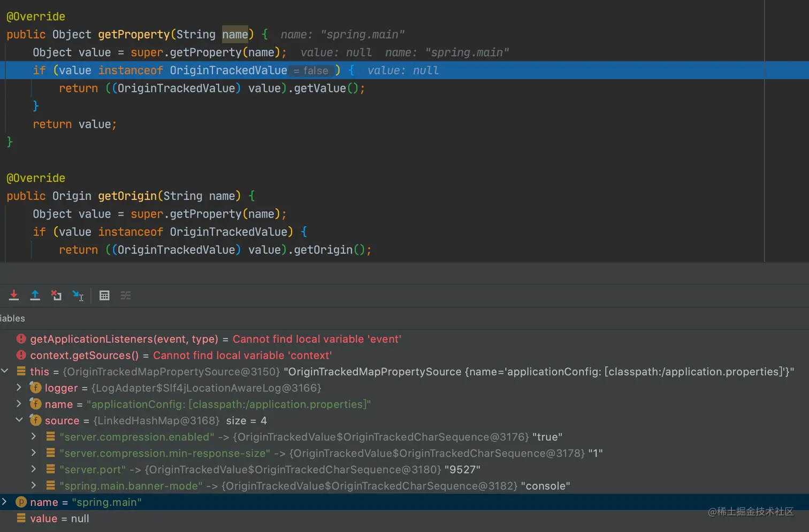Click entry icon for server.port
Screen dimensions: 809x532
[x=51, y=469]
